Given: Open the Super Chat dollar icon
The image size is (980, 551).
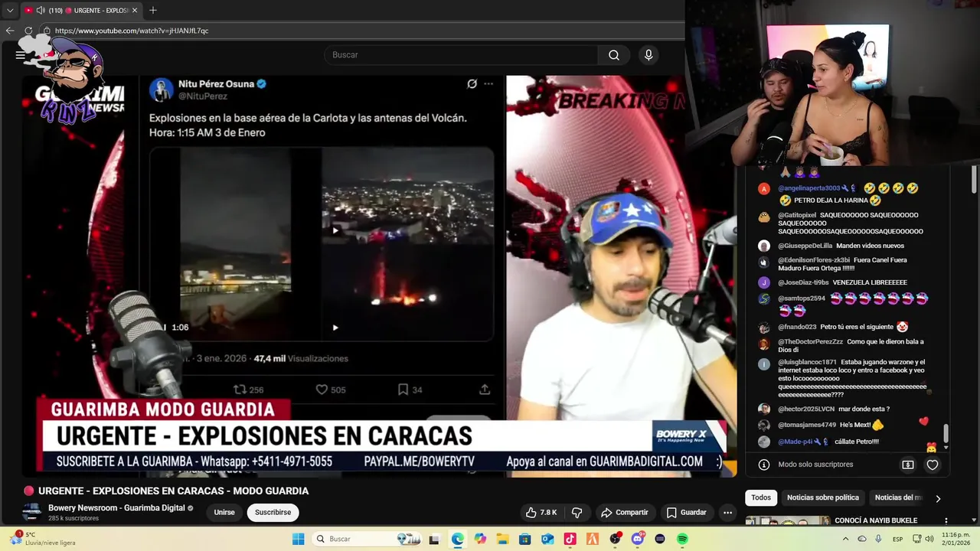Looking at the screenshot, I should pos(908,465).
